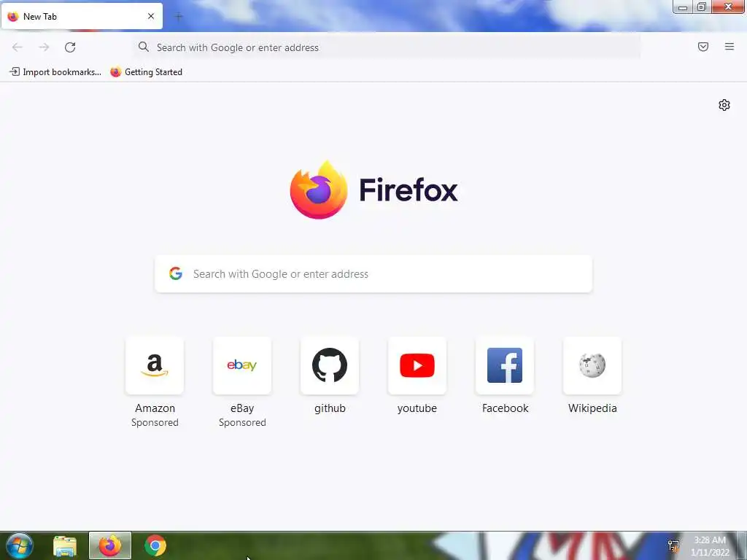
Task: Click the youtube label text
Action: [x=417, y=408]
